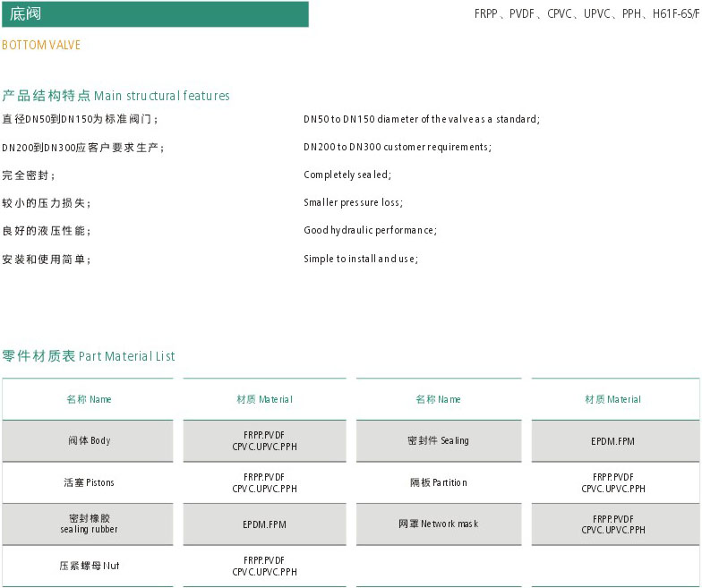Select the Simple to install and use line
The image size is (702, 588).
(361, 259)
